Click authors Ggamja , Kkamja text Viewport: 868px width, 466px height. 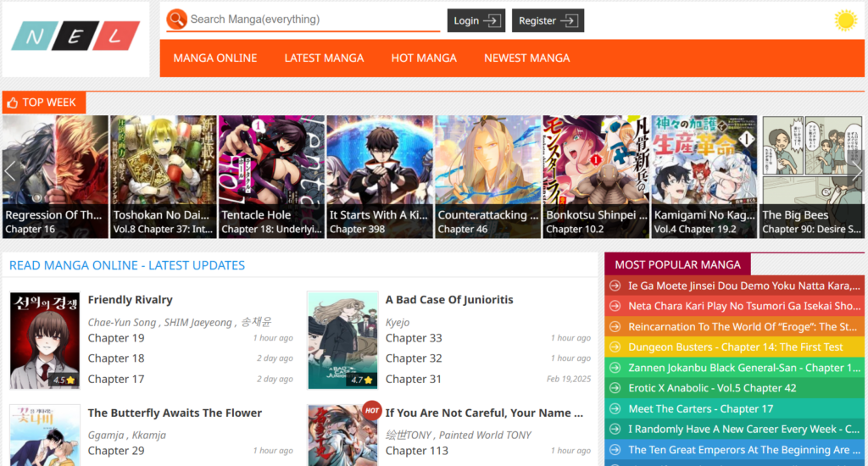tap(127, 435)
